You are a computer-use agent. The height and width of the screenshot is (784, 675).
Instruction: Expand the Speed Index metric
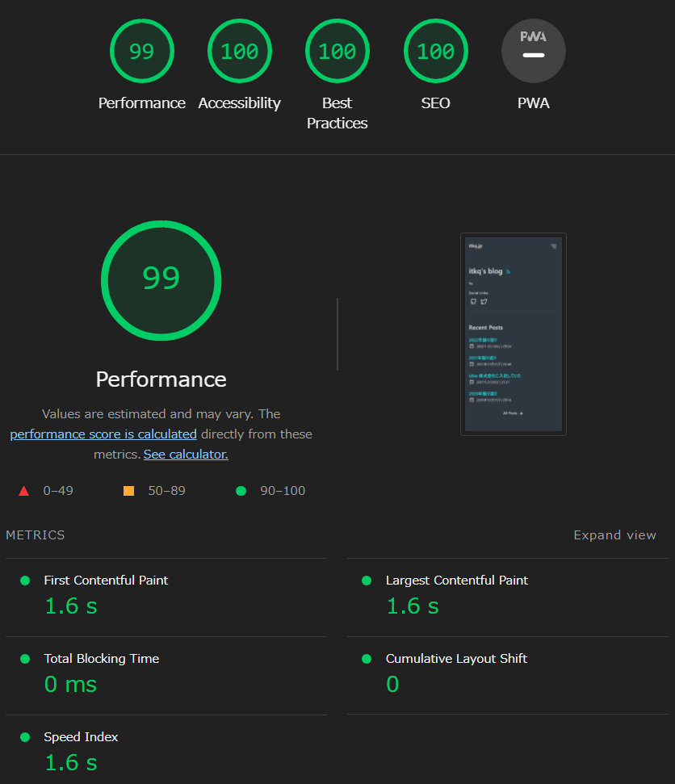pos(81,737)
